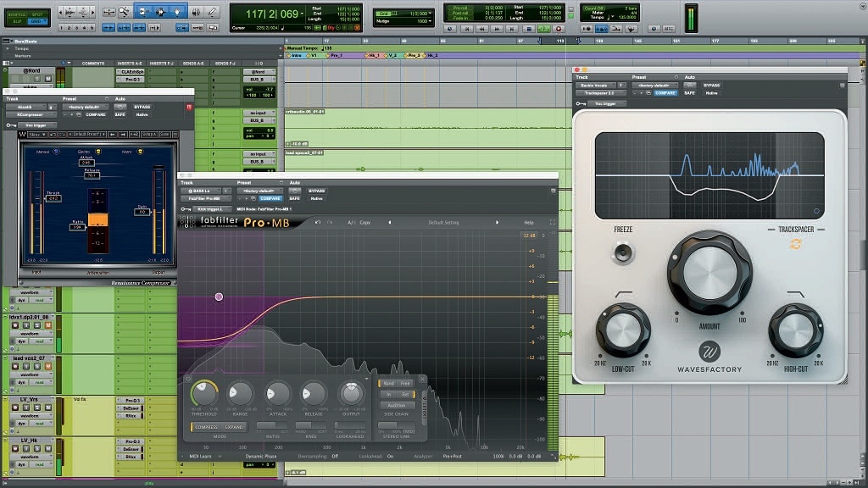Click Redo in the FabFilter Pro-MB header
Image resolution: width=868 pixels, height=488 pixels.
pos(330,223)
